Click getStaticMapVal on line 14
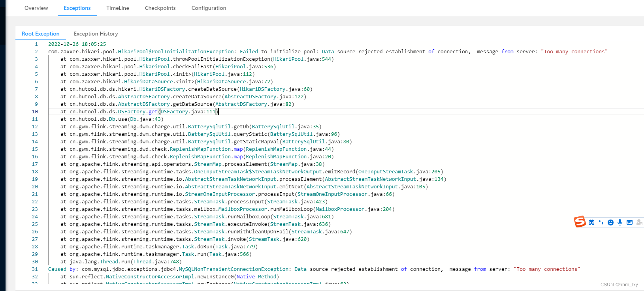 click(x=256, y=142)
